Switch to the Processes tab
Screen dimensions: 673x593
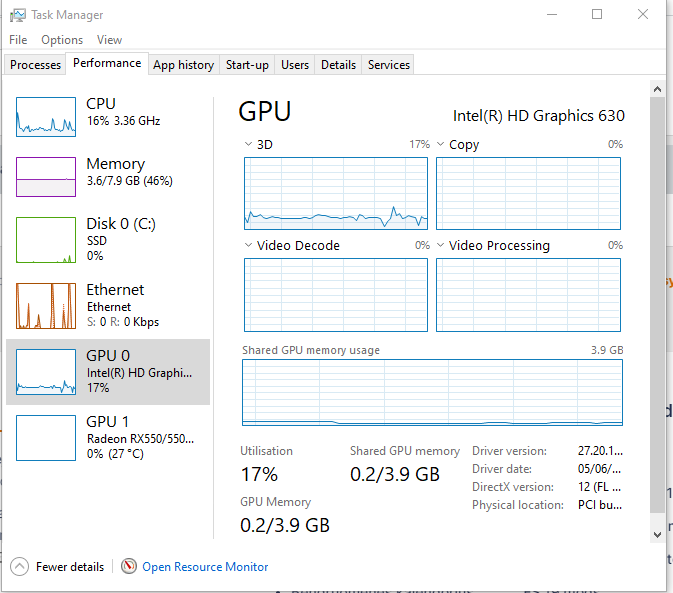click(36, 65)
